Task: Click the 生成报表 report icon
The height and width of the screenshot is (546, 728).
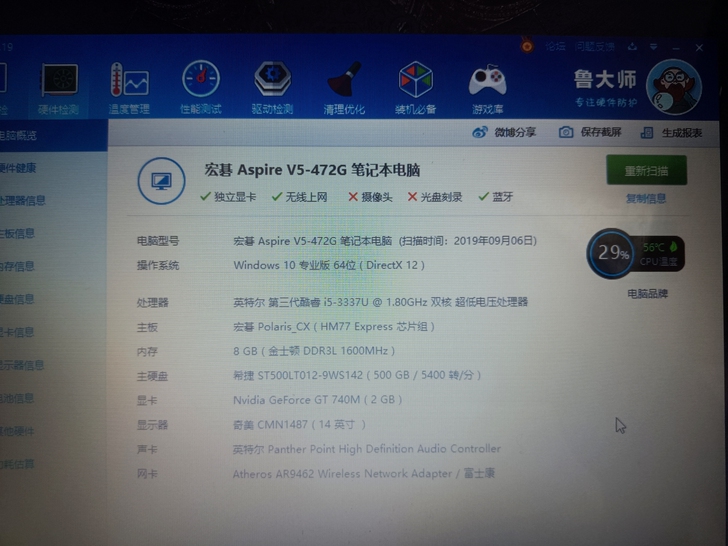Action: pyautogui.click(x=647, y=133)
